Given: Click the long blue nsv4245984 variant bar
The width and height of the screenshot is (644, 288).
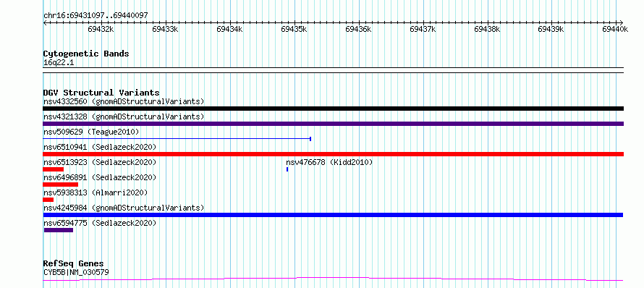Looking at the screenshot, I should coord(333,215).
